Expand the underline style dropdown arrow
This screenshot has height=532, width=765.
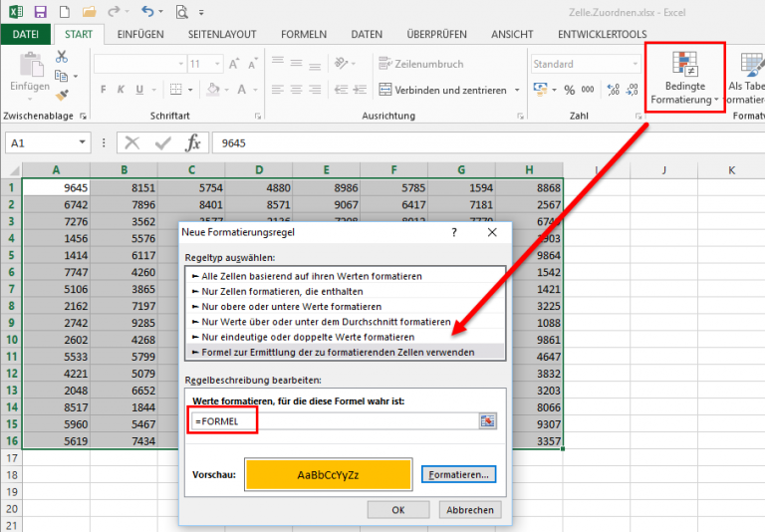(x=153, y=90)
